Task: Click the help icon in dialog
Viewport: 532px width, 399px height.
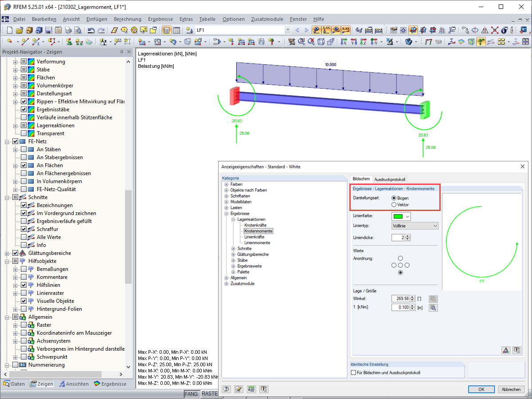Action: coord(226,389)
